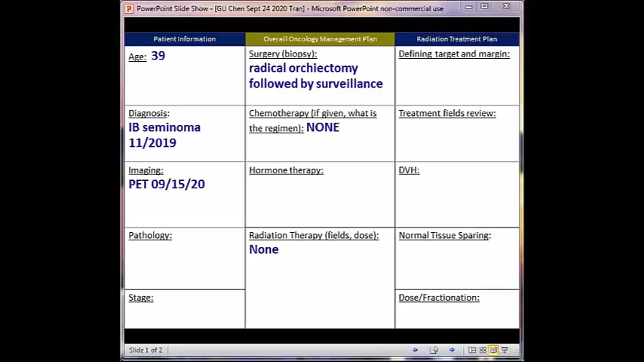Select the Patient Information column header
This screenshot has height=362, width=644.
pyautogui.click(x=184, y=39)
